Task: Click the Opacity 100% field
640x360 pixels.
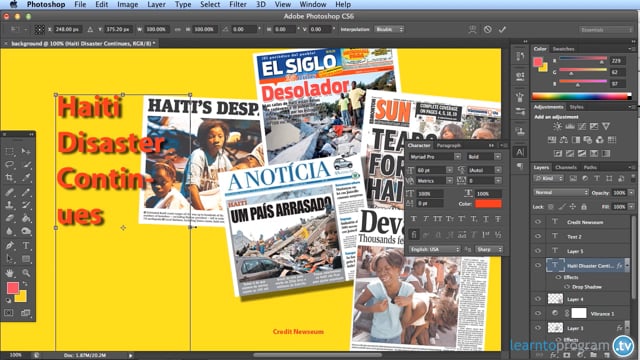Action: pos(619,192)
